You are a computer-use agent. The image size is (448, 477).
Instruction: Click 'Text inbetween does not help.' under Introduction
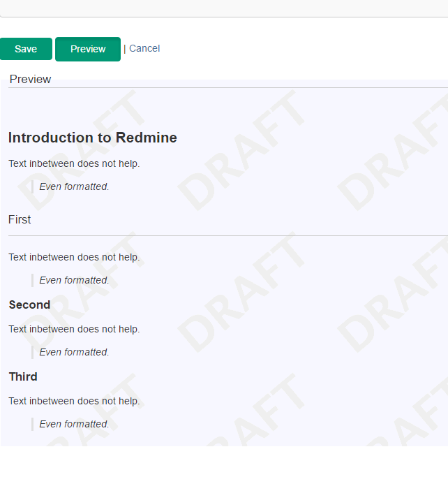[74, 163]
